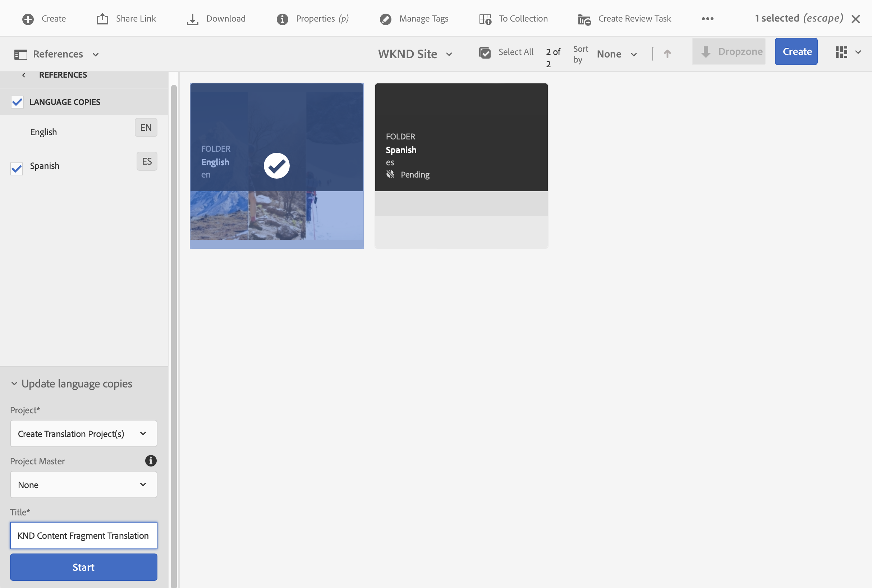872x588 pixels.
Task: Click the blue Create button
Action: tap(796, 51)
